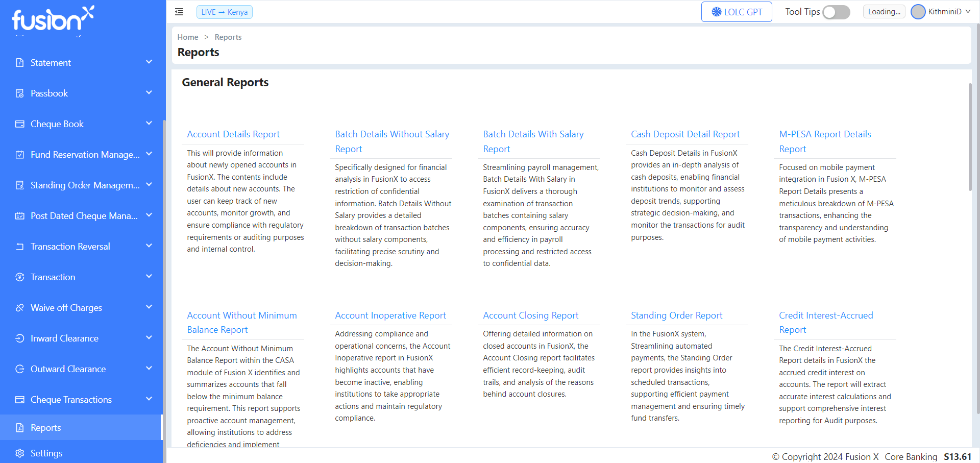Open the Account Details Report

tap(233, 134)
